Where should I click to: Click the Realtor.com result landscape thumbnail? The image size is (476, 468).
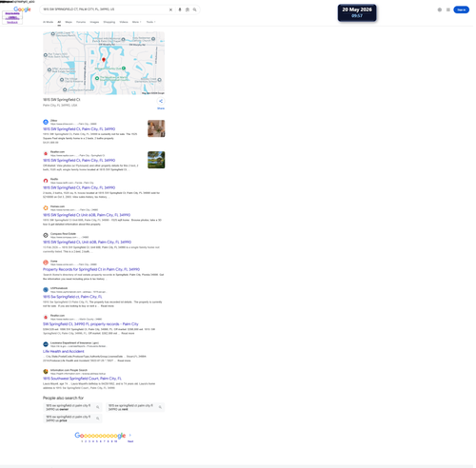tap(156, 160)
